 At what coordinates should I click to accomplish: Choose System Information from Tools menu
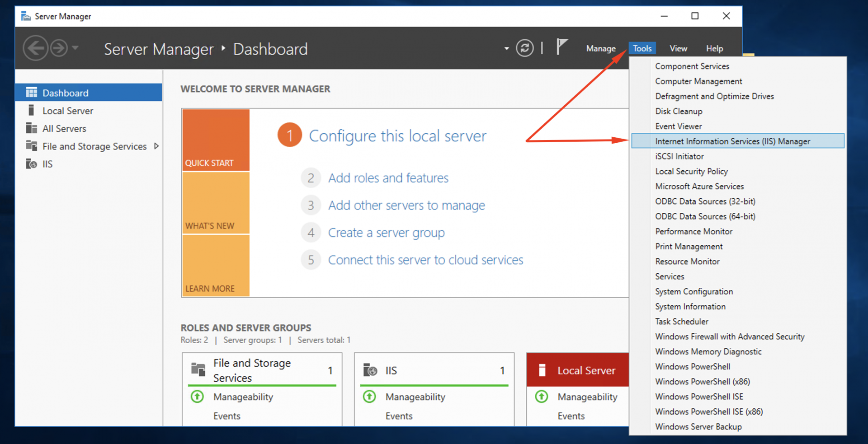(x=738, y=306)
